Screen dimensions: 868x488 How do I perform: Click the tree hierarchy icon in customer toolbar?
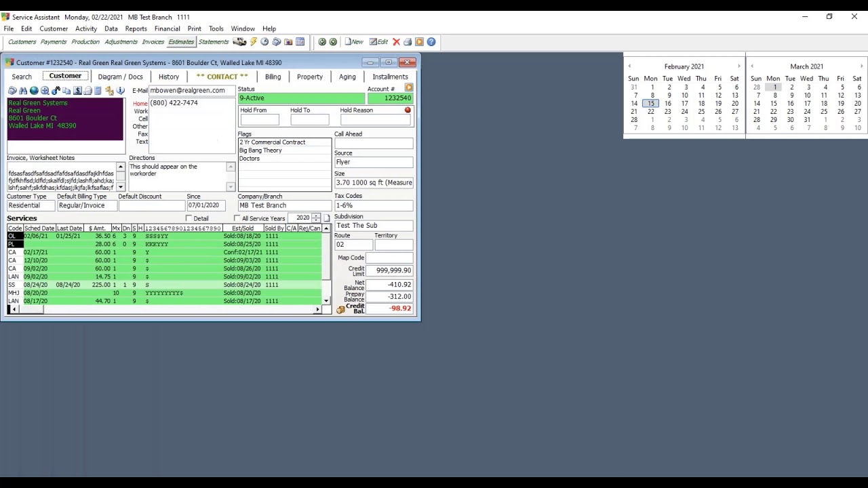click(x=109, y=91)
